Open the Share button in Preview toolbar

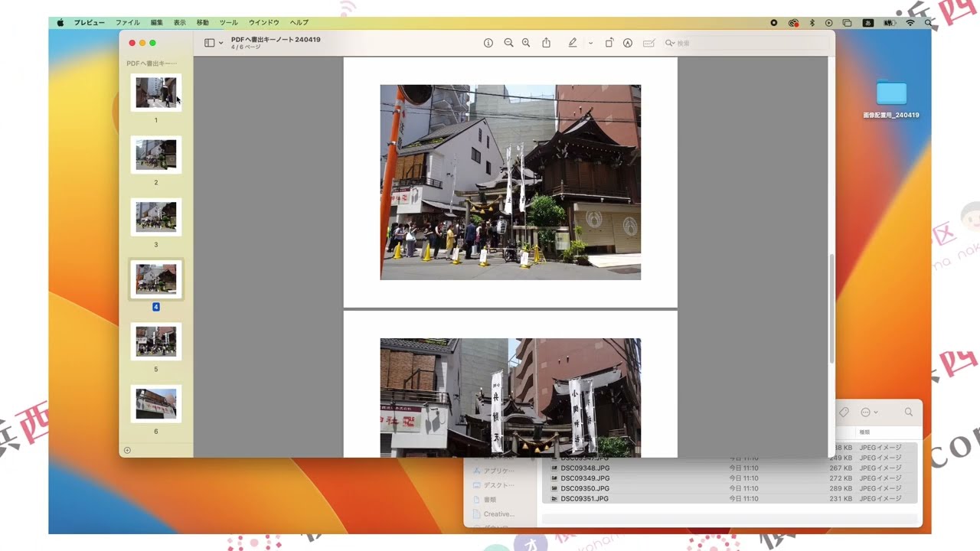click(x=546, y=43)
